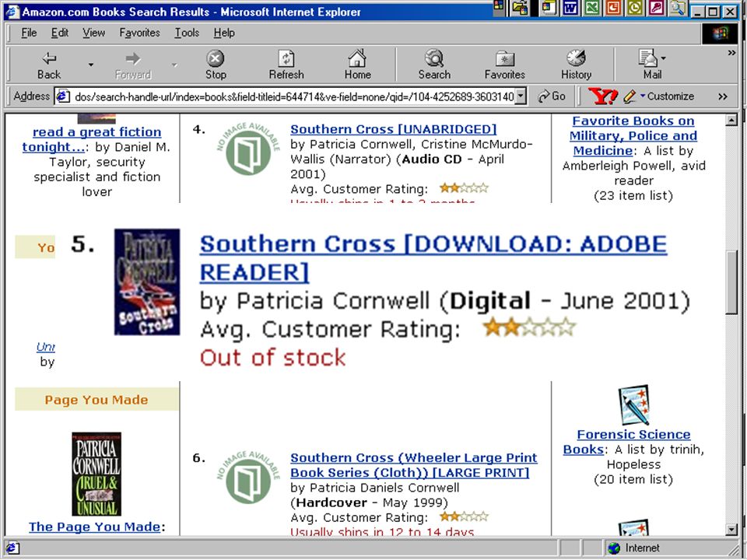
Task: Open the Forensic Science Books list link
Action: tap(626, 442)
